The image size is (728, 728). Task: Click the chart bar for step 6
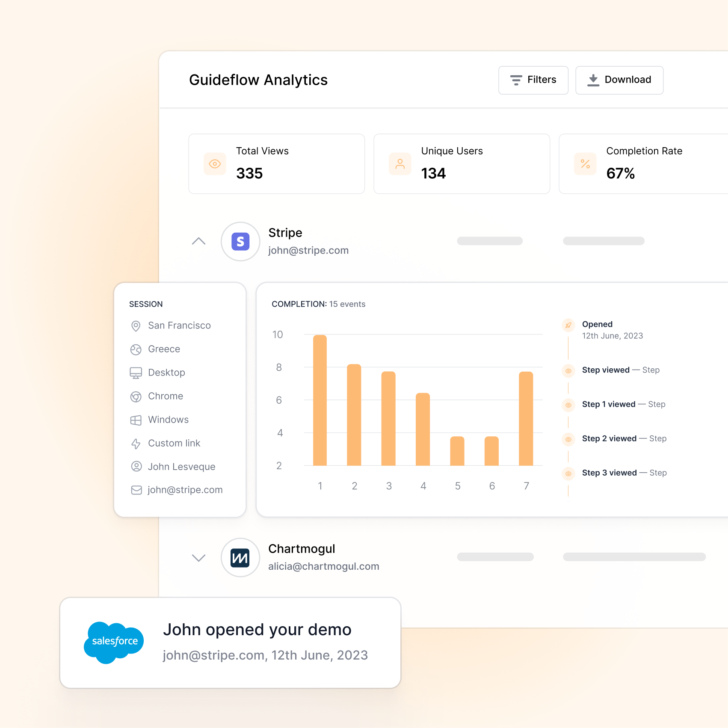[x=491, y=451]
